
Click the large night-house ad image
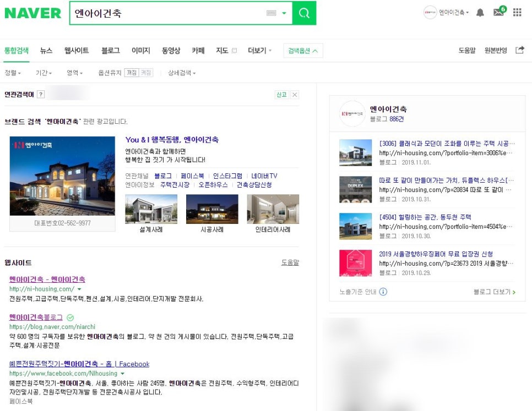(x=62, y=176)
